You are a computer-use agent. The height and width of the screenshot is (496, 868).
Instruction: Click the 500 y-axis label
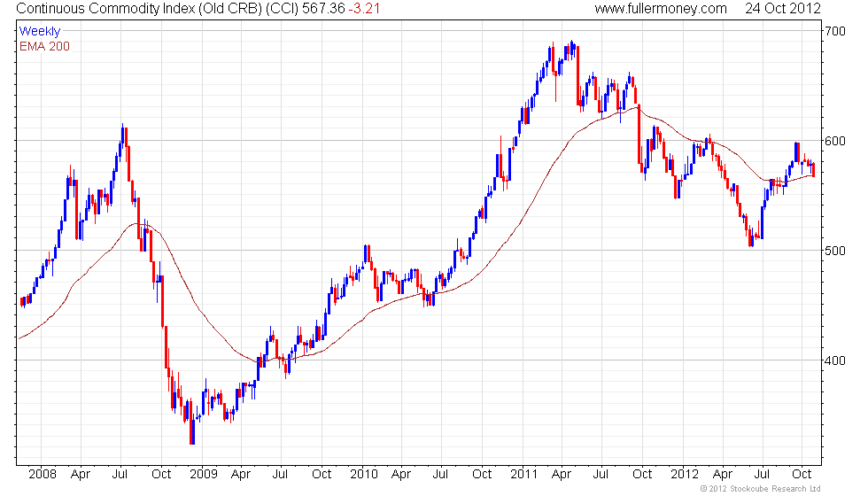click(x=834, y=250)
